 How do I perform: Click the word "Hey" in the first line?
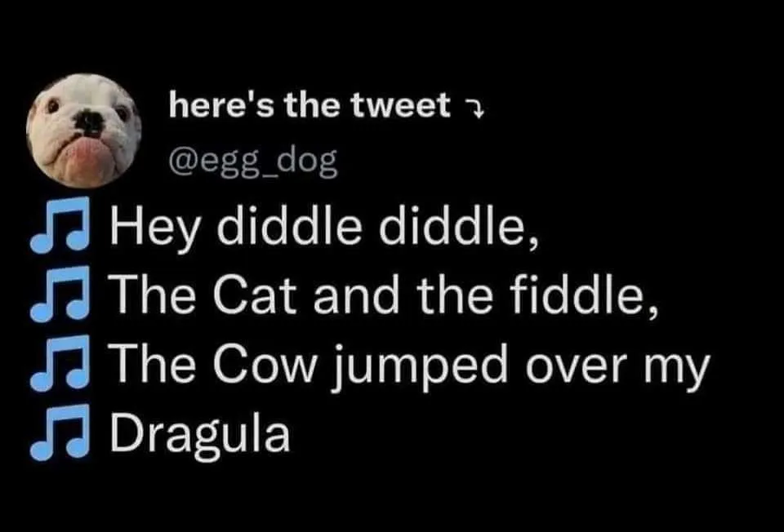[154, 228]
